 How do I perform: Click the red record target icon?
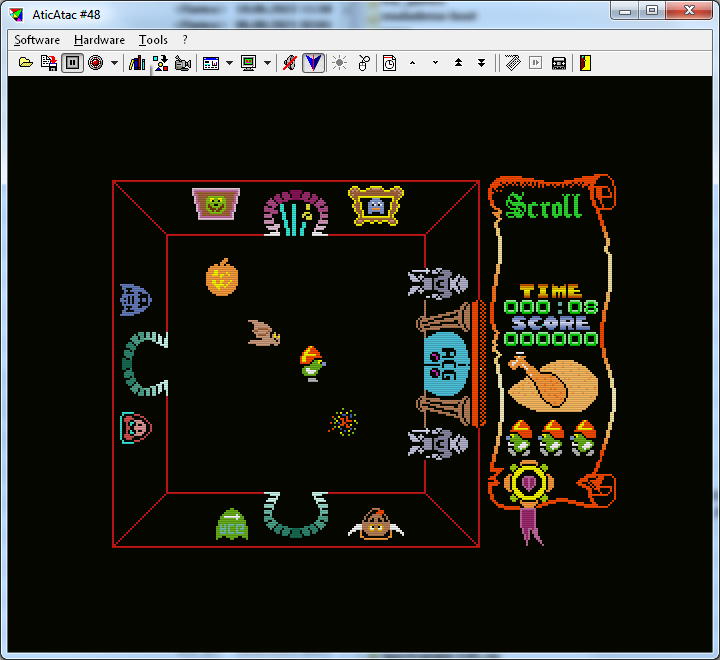[x=96, y=63]
